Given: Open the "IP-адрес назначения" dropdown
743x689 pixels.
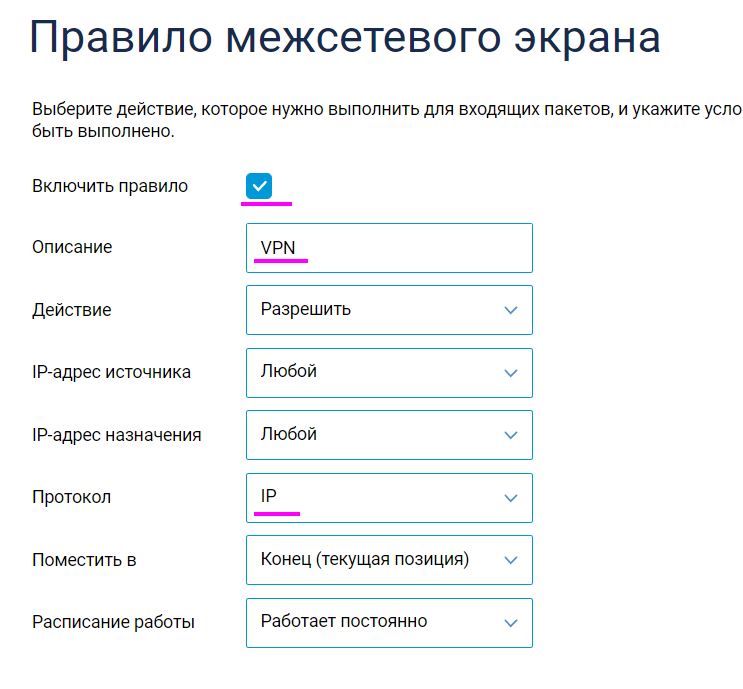Looking at the screenshot, I should click(389, 435).
